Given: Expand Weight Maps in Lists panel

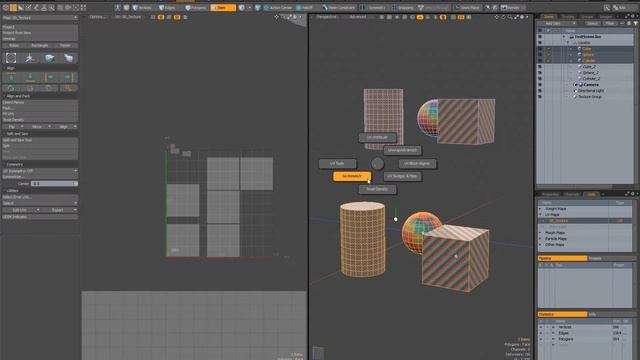Looking at the screenshot, I should [x=540, y=209].
